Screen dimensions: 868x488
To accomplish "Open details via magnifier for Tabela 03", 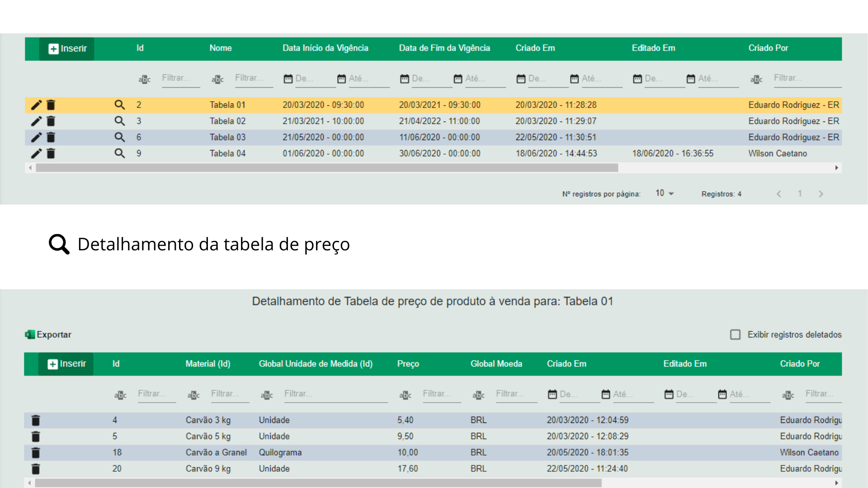I will (119, 137).
